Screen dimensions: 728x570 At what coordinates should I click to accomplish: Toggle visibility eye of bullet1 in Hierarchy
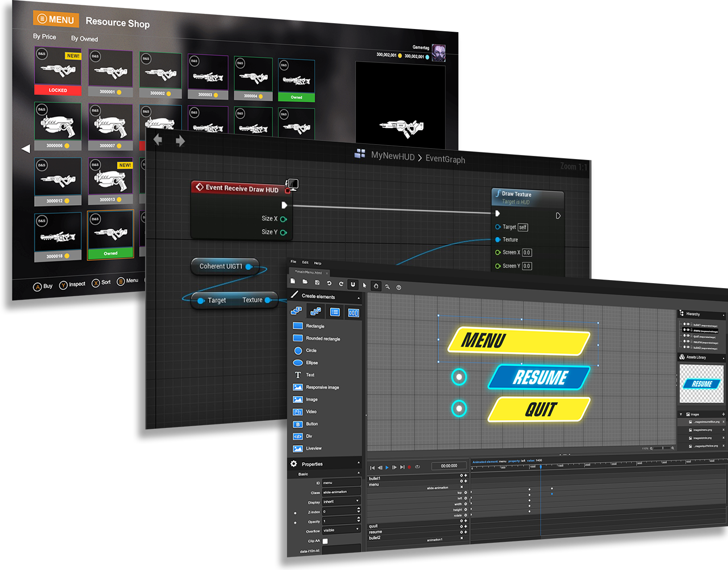click(x=687, y=324)
